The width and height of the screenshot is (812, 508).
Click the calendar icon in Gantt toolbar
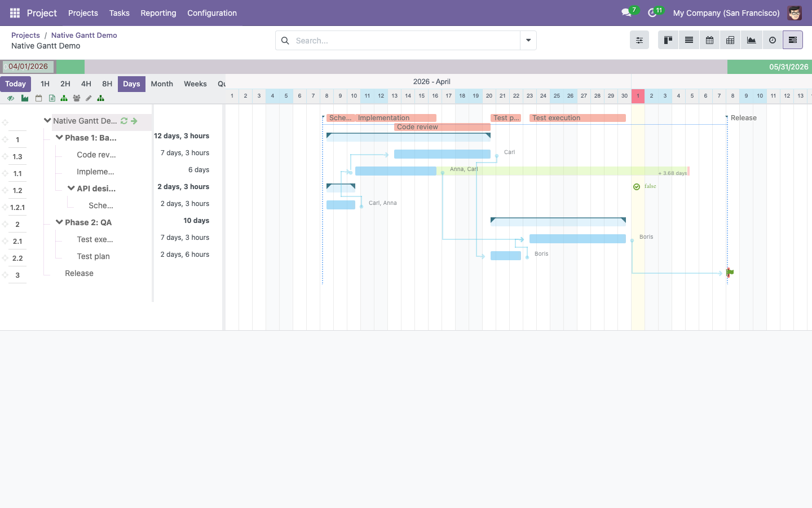coord(38,98)
